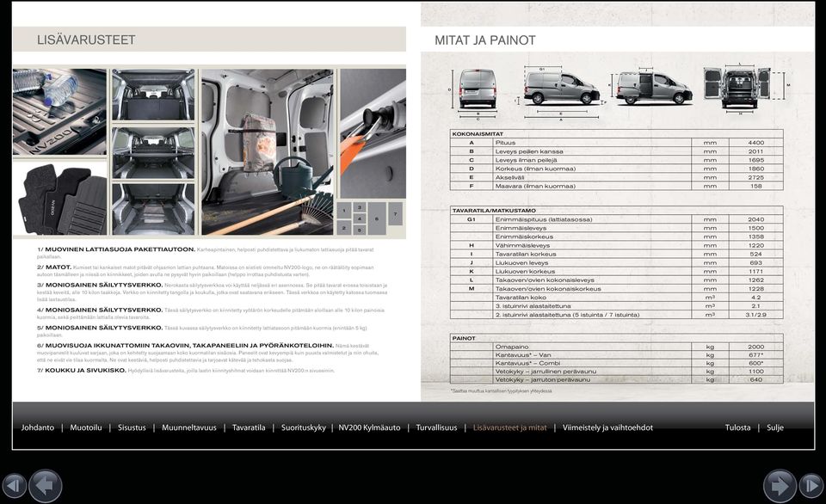The width and height of the screenshot is (826, 504).
Task: Click the Liukuoven korkeus row
Action: (x=616, y=271)
